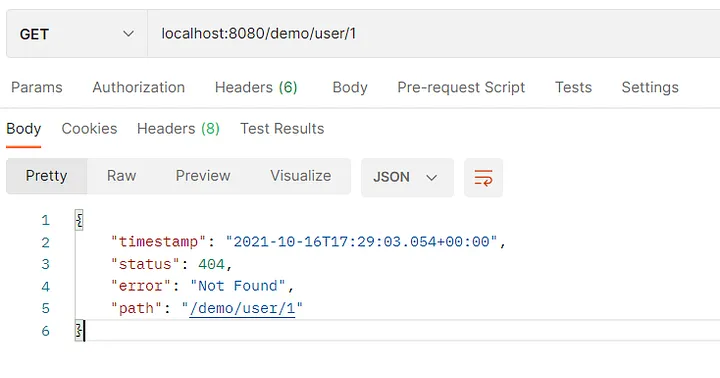Open the response Headers (8) tab
720x378 pixels.
[178, 129]
